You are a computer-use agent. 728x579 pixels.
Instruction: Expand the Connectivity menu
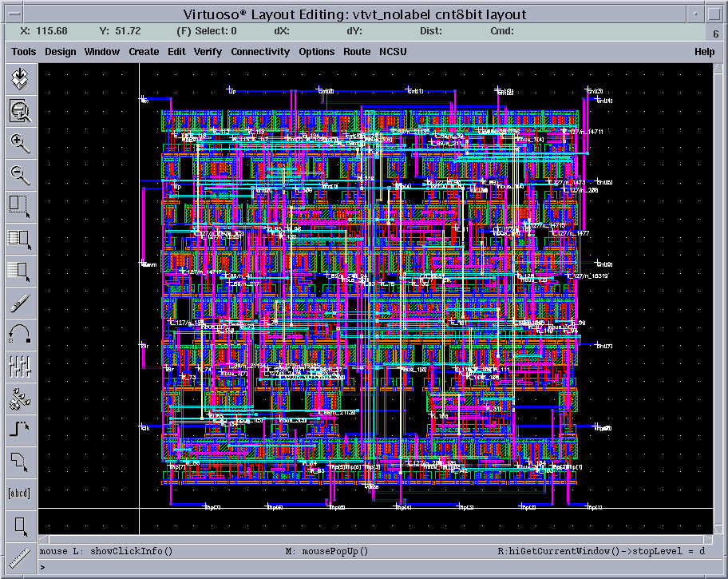pos(260,52)
